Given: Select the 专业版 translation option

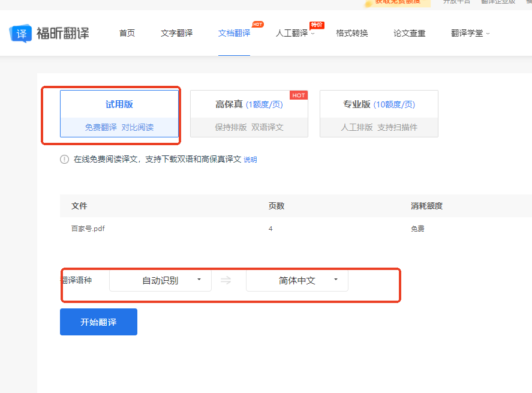Looking at the screenshot, I should (x=378, y=113).
